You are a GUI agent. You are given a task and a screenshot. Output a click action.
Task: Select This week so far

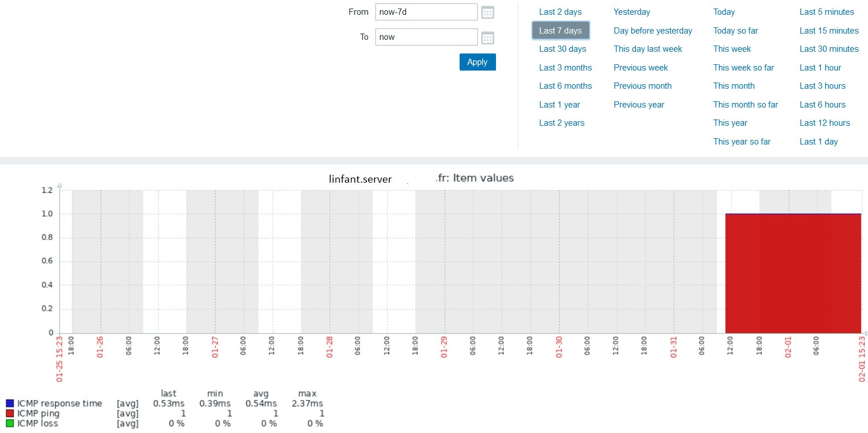[743, 68]
